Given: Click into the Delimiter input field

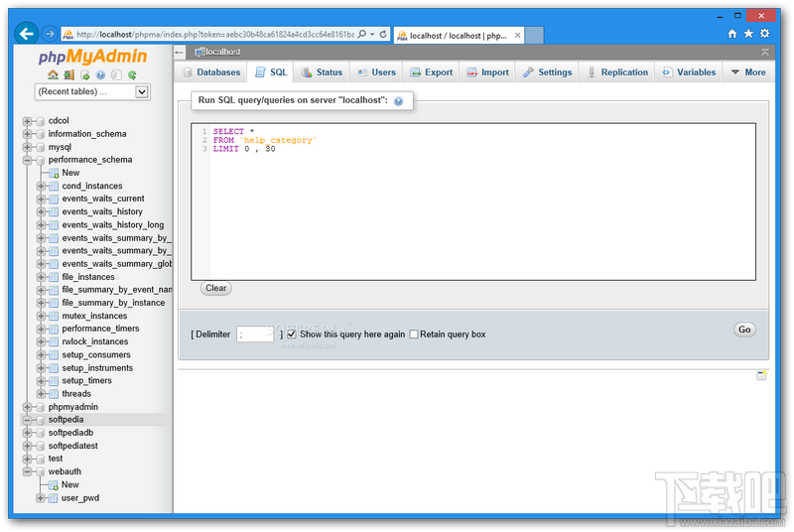Looking at the screenshot, I should click(256, 334).
